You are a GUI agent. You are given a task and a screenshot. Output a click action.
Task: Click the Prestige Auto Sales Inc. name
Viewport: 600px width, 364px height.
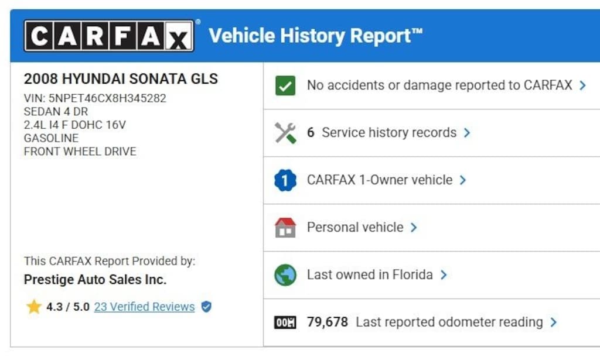pyautogui.click(x=95, y=280)
